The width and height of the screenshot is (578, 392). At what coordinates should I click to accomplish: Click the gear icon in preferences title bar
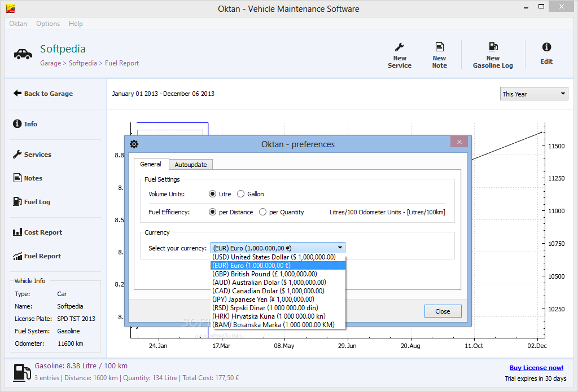coord(134,144)
